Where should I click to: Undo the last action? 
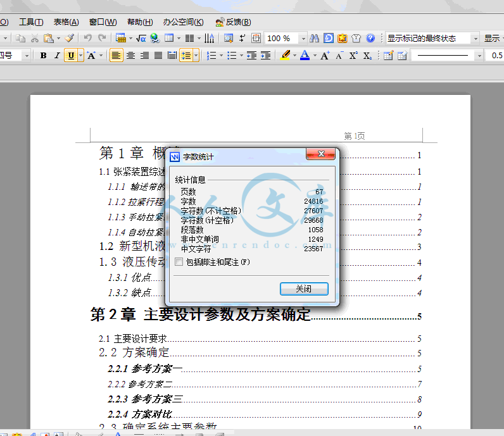(88, 38)
